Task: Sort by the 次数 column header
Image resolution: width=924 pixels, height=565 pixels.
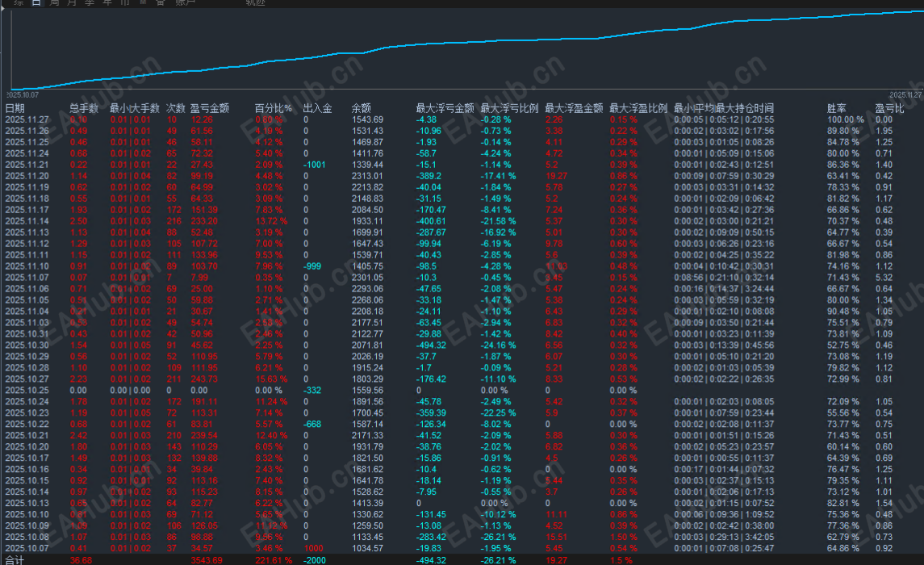Action: (x=176, y=108)
